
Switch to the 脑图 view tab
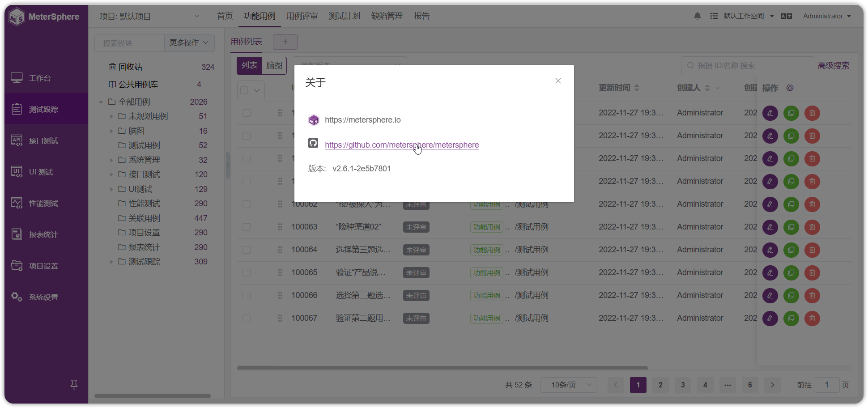point(274,66)
